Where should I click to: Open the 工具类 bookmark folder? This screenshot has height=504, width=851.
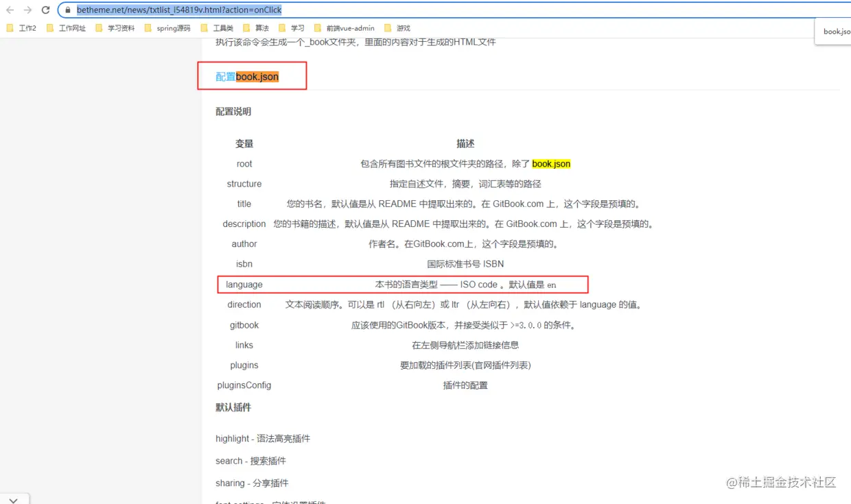(217, 28)
